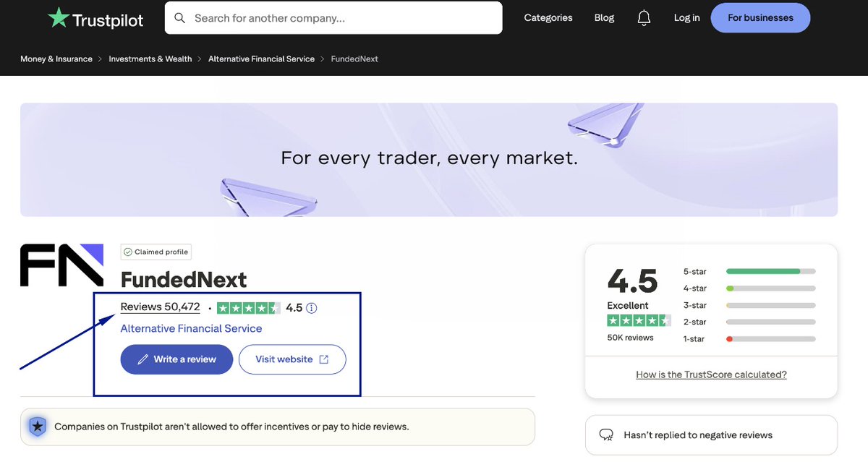Click the promotional banner image
Screen dimensions: 868x462
(x=429, y=160)
